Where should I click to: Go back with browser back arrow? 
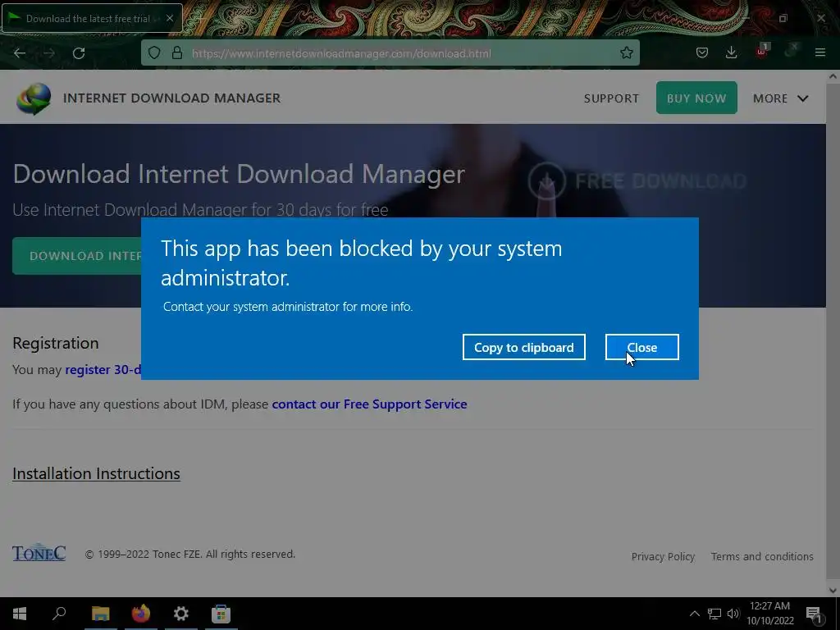click(20, 53)
